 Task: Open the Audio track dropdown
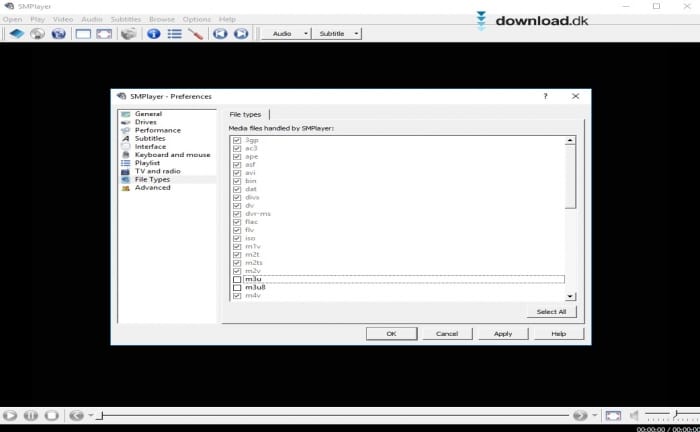[286, 33]
